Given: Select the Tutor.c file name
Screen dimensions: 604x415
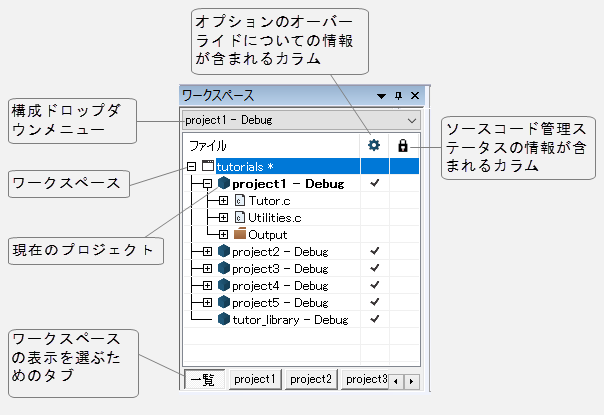Looking at the screenshot, I should pyautogui.click(x=269, y=201).
